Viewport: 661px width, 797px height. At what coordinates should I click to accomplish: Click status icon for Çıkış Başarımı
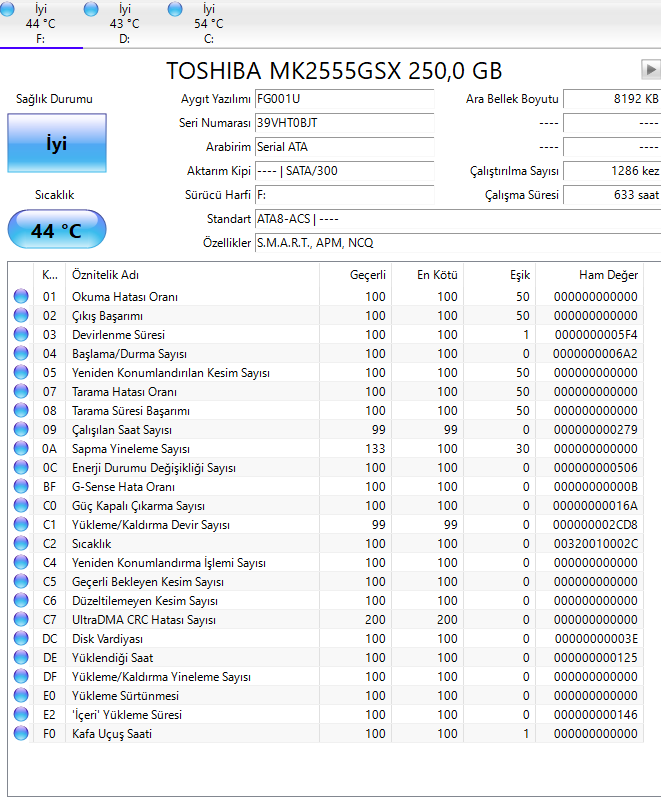tap(21, 316)
